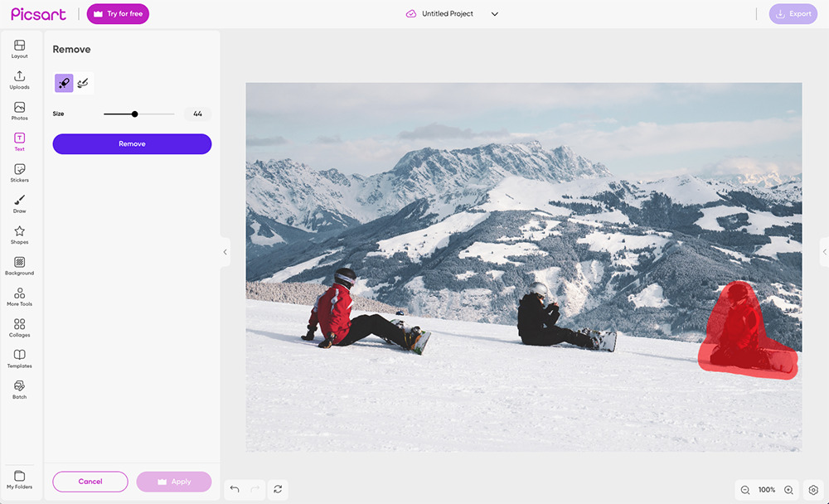Adjust the brush Size slider

(134, 114)
